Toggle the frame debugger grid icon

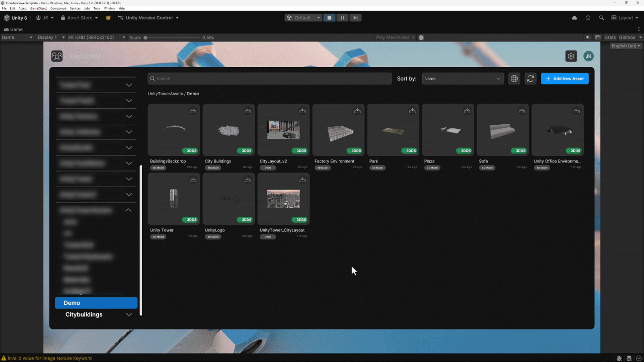[598, 37]
